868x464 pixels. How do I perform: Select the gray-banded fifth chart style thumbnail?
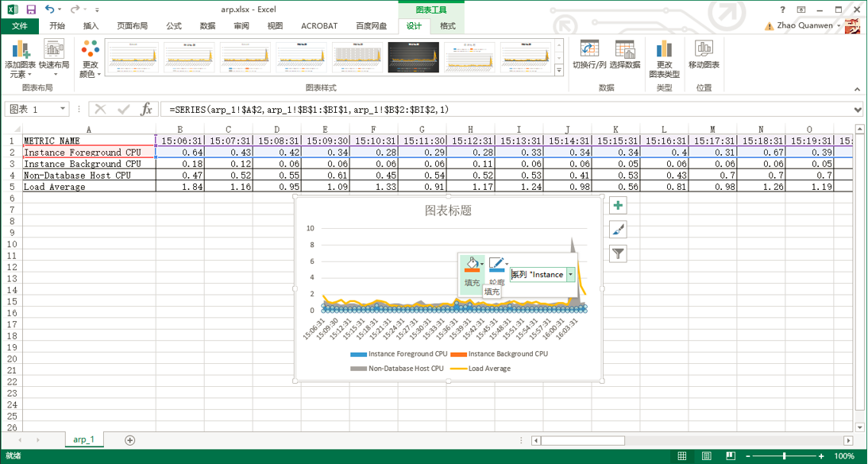coord(357,57)
